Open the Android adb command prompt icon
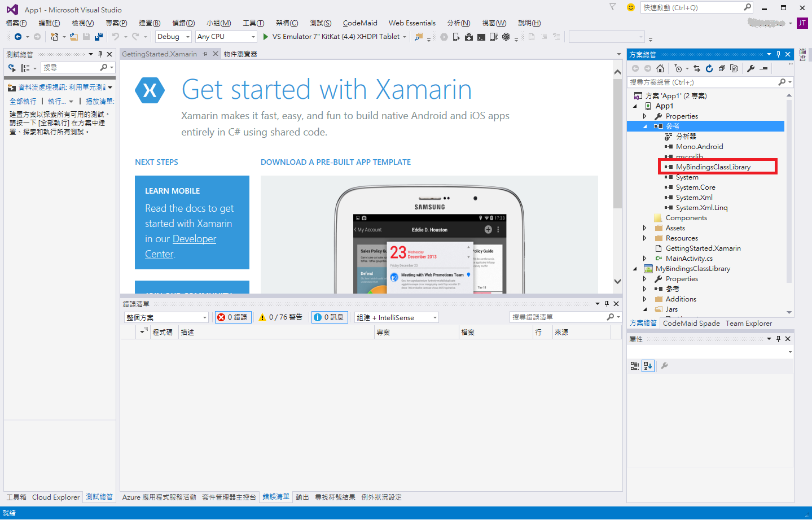 pos(481,37)
